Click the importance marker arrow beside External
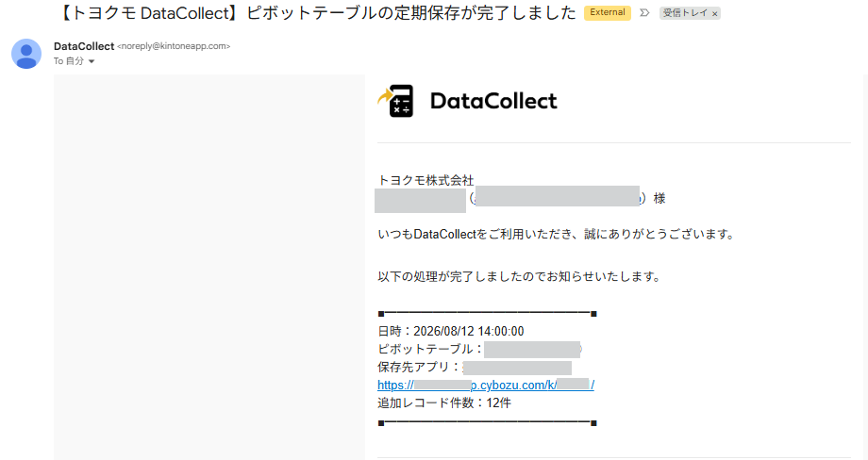The height and width of the screenshot is (460, 868). [x=644, y=12]
